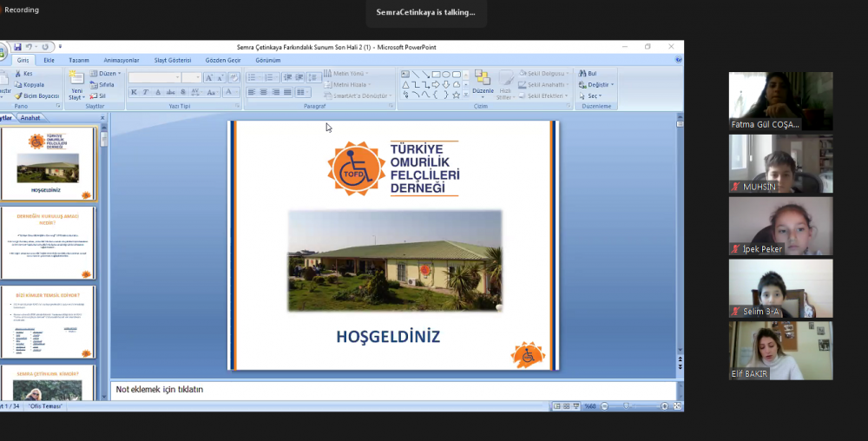
Task: Select slide thumbnail 'Derneğin Kuruluş Amacı Nedir?'
Action: pyautogui.click(x=48, y=243)
